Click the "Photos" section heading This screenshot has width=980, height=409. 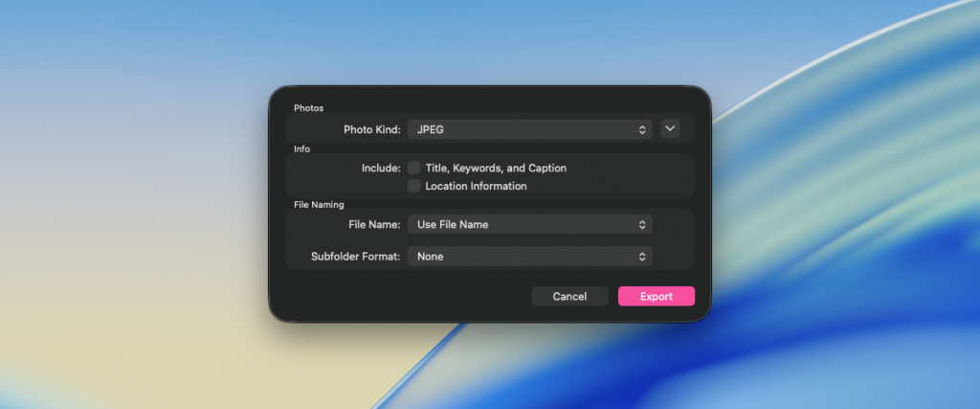tap(308, 108)
